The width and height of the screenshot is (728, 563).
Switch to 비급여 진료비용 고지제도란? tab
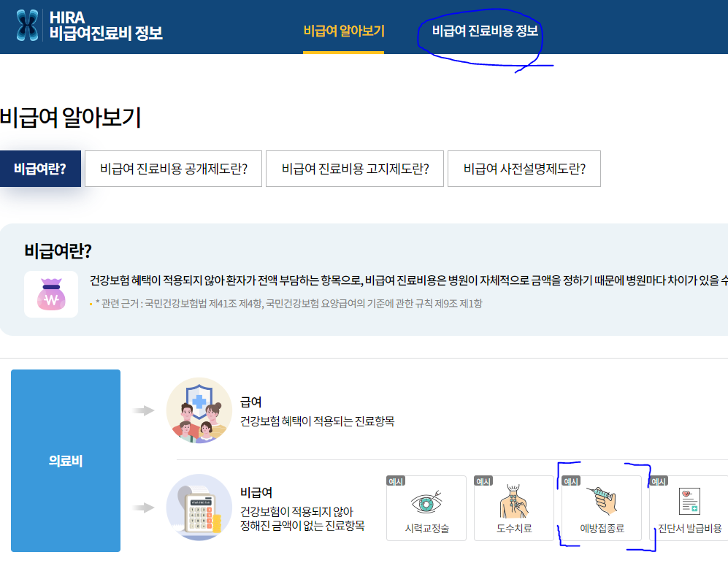coord(355,169)
